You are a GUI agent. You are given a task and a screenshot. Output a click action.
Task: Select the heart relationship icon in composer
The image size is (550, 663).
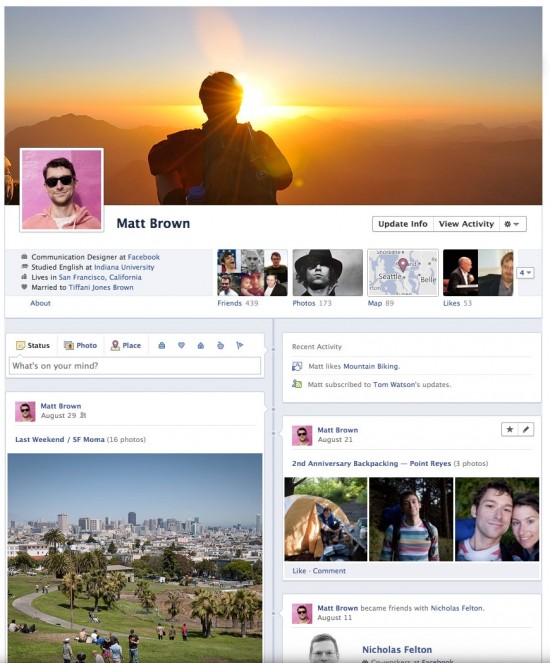pyautogui.click(x=181, y=345)
